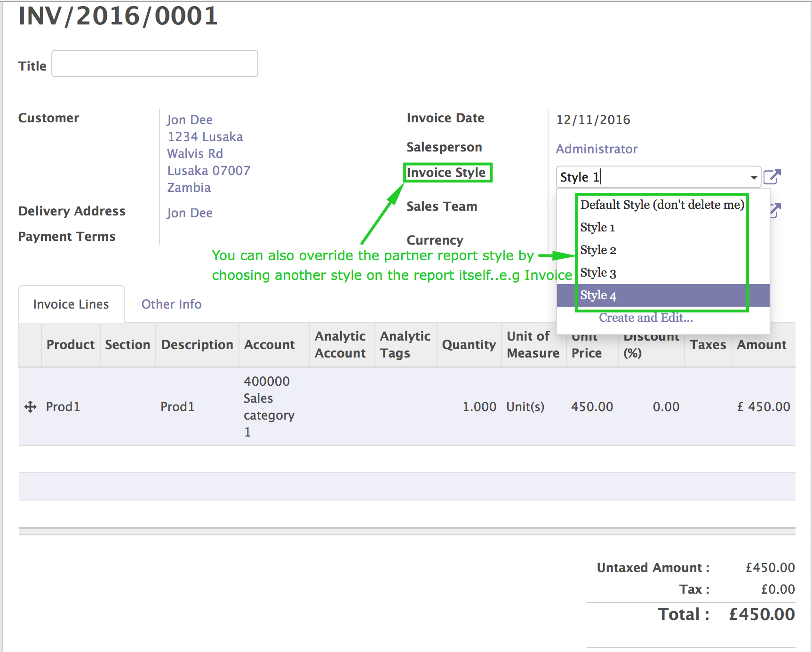Expand the Invoice Style dropdown arrow

(754, 177)
